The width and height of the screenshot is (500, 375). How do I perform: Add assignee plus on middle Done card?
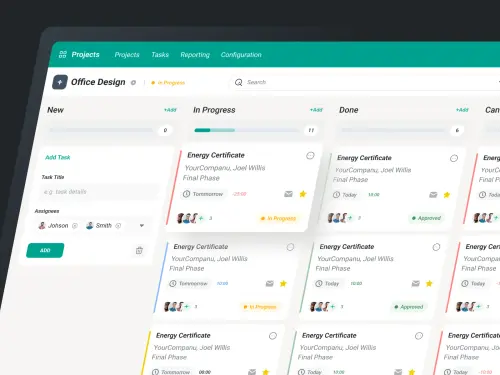(333, 306)
